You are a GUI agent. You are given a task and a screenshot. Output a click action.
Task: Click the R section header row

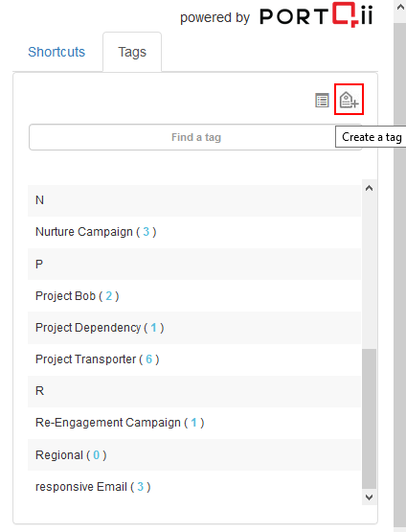194,391
